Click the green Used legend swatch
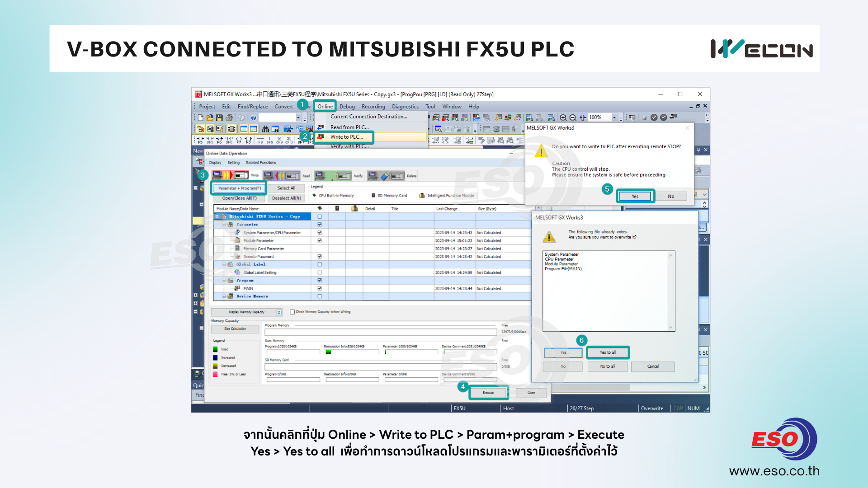 point(215,349)
